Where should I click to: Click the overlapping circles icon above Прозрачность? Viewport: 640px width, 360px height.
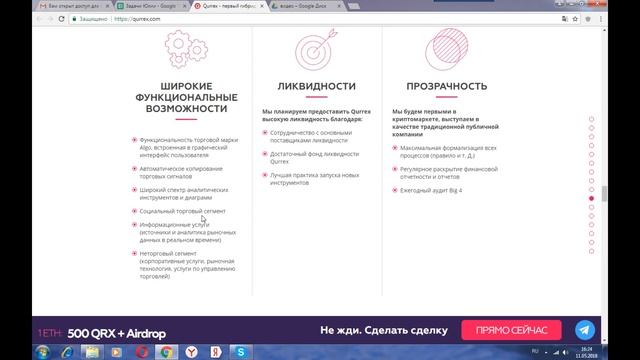pyautogui.click(x=447, y=49)
